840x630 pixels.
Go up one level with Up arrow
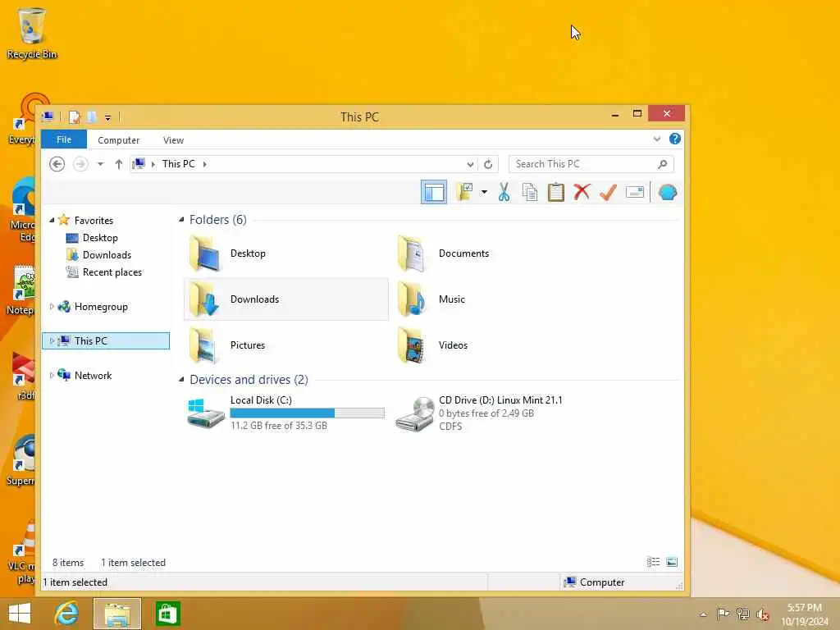click(118, 164)
